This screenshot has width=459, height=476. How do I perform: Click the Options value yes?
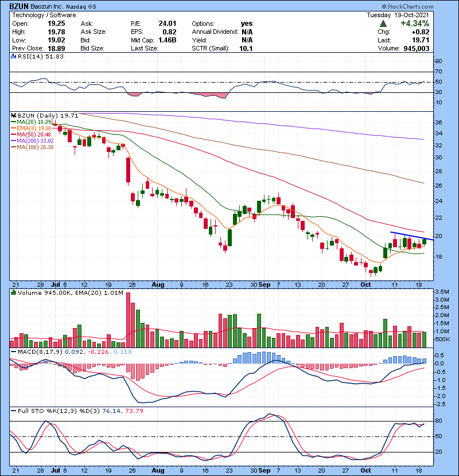point(247,24)
